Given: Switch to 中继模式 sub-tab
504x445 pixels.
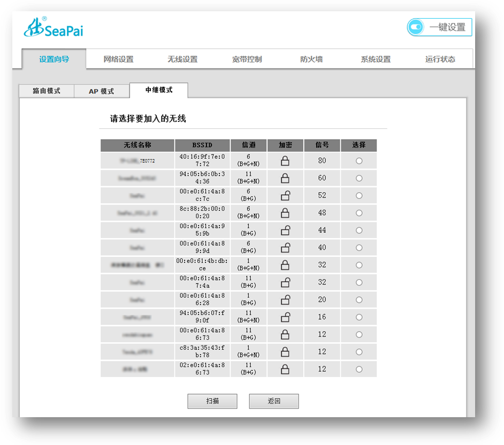Looking at the screenshot, I should (x=159, y=90).
